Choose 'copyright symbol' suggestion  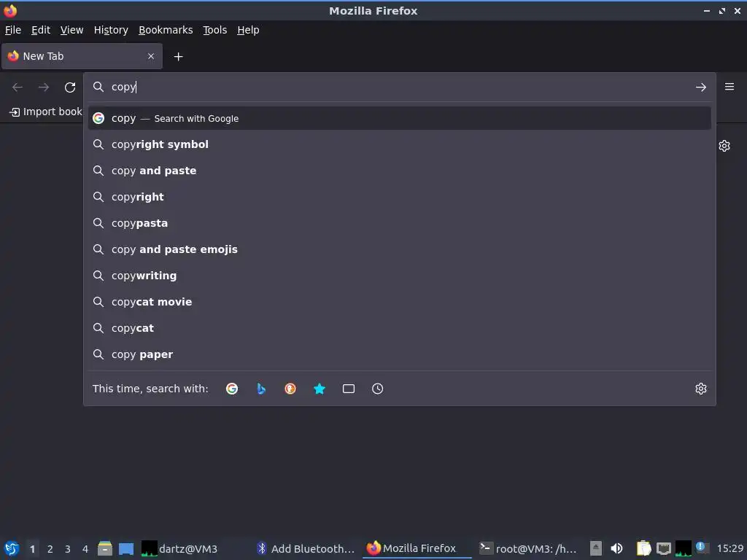coord(399,144)
